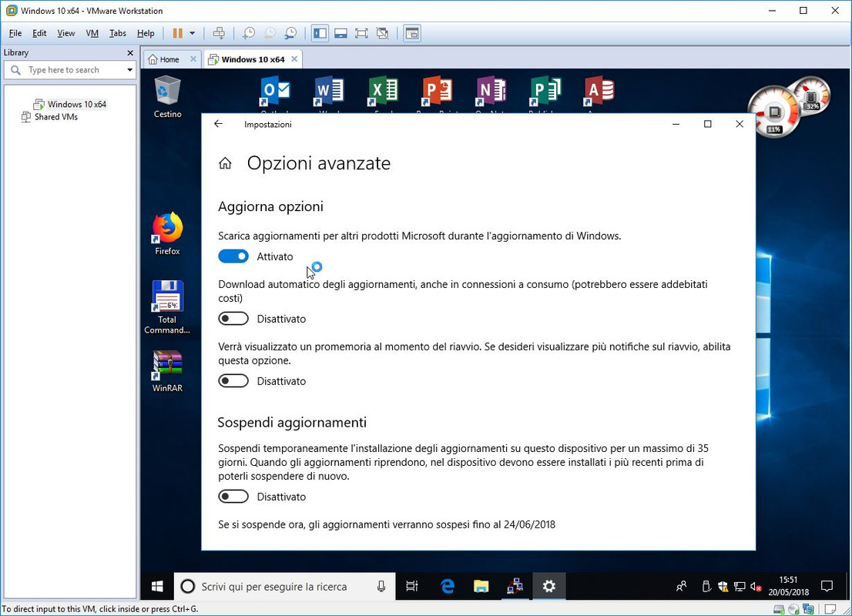Open the Windows Start menu

[157, 586]
